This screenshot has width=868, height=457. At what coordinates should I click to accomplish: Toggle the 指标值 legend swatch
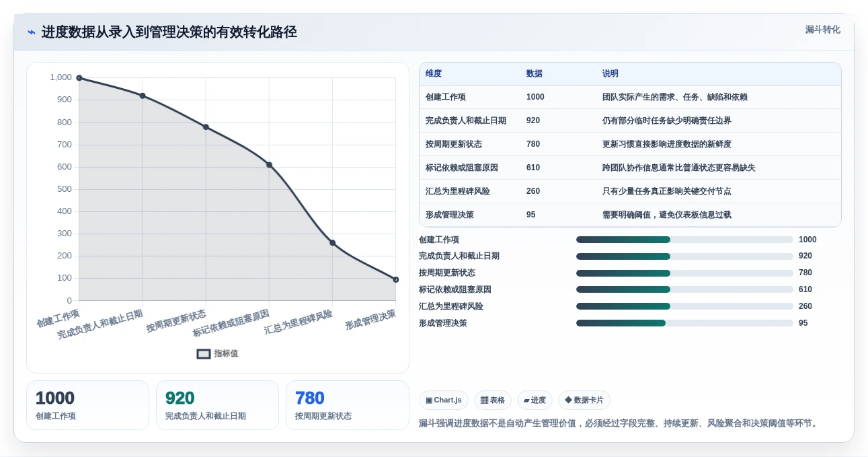204,353
